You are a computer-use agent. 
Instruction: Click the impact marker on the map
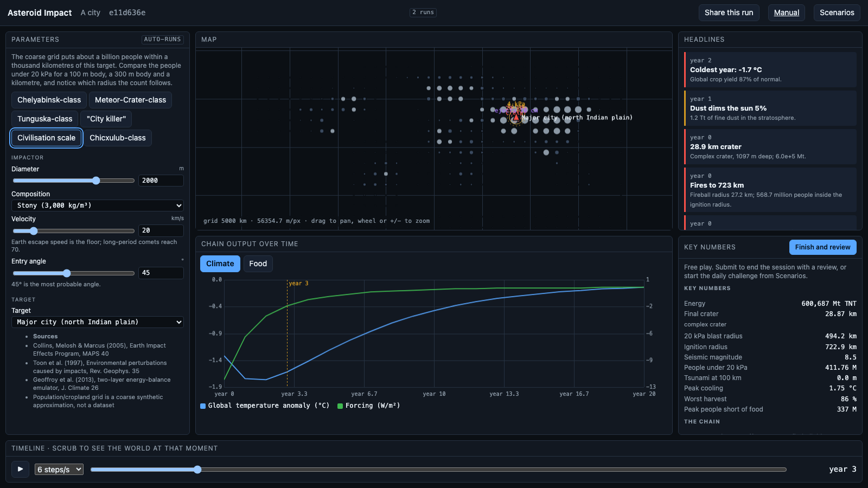coord(515,117)
